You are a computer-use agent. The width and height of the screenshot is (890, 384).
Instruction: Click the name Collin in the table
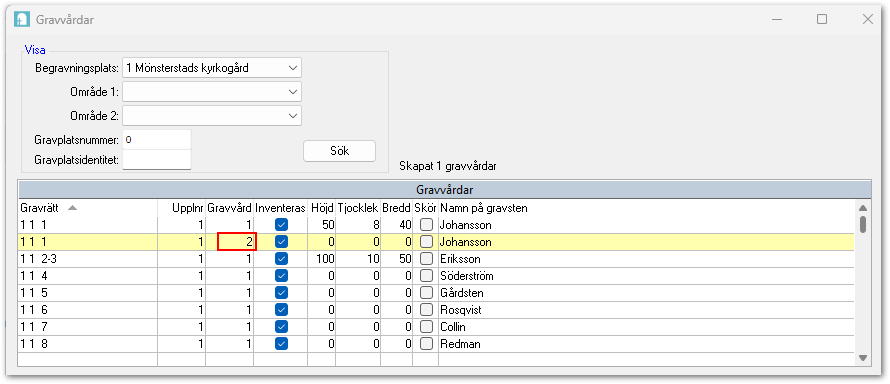pyautogui.click(x=453, y=327)
